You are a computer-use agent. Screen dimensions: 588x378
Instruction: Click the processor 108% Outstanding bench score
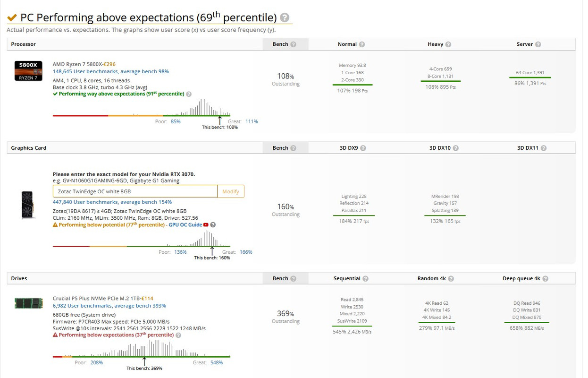coord(286,79)
